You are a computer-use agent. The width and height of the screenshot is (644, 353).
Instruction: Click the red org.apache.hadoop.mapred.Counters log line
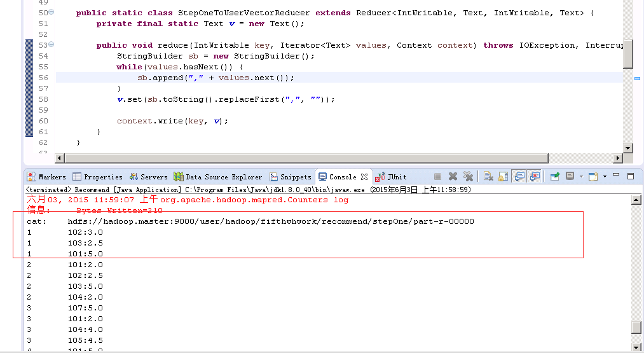(188, 200)
